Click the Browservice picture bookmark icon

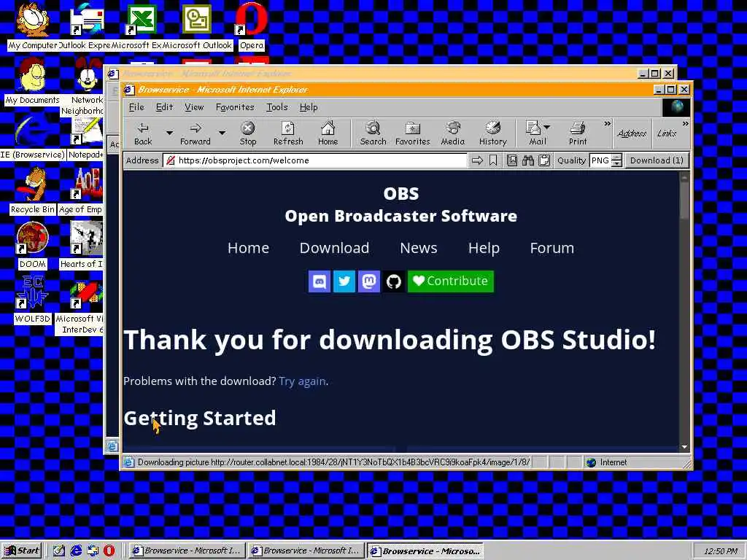pos(511,160)
